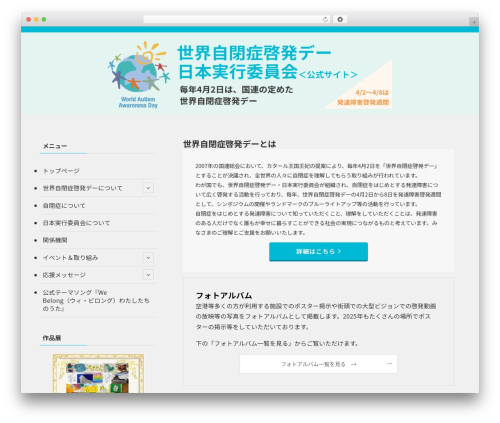Expand 応援メッセージ submenu arrow
Viewport: 500px width, 423px height.
coord(148,275)
